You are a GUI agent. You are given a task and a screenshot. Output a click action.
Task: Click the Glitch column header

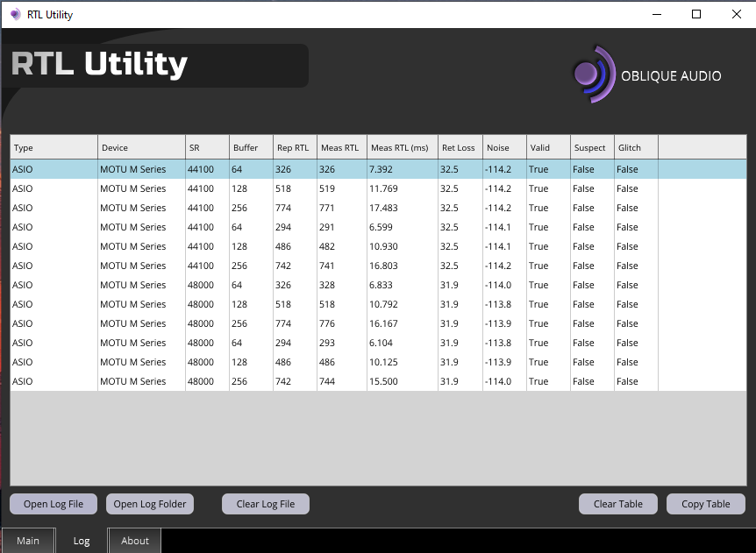point(637,147)
